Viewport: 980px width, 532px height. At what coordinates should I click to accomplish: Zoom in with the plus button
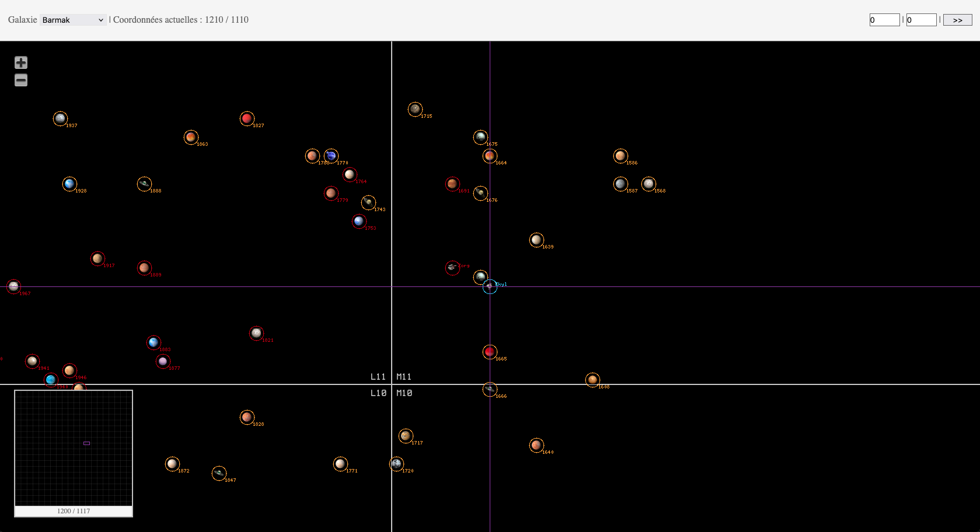click(x=21, y=62)
